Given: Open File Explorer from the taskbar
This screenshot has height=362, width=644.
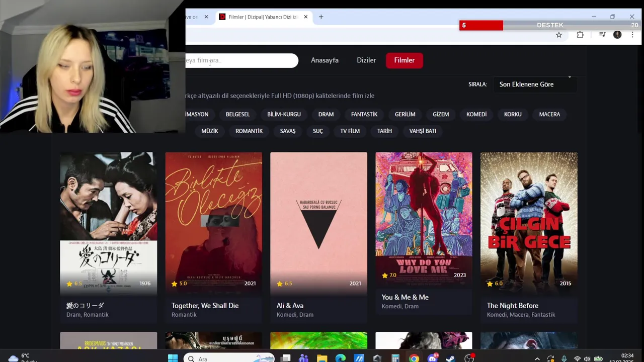Looking at the screenshot, I should point(322,358).
